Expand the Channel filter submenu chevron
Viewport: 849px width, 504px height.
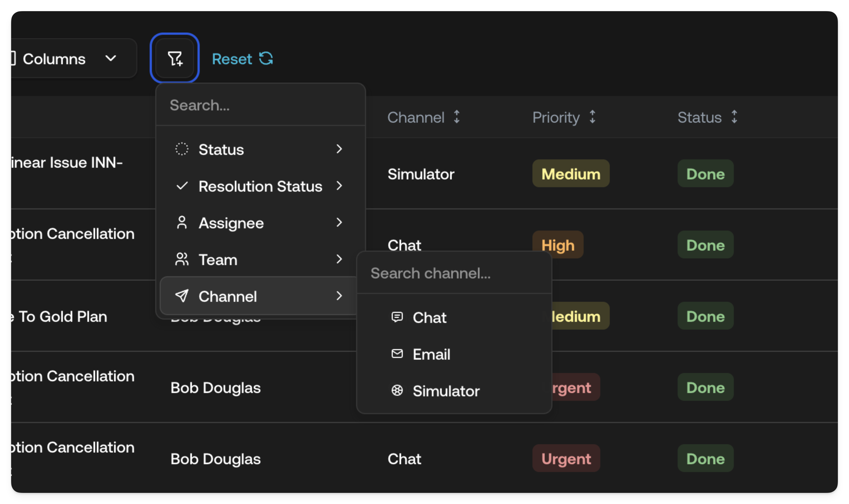[x=340, y=296]
